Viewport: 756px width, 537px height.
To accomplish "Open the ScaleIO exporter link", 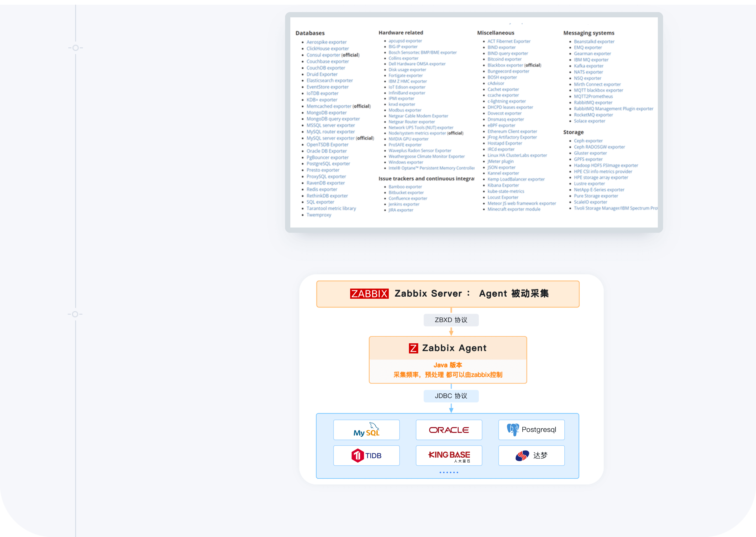I will [590, 202].
